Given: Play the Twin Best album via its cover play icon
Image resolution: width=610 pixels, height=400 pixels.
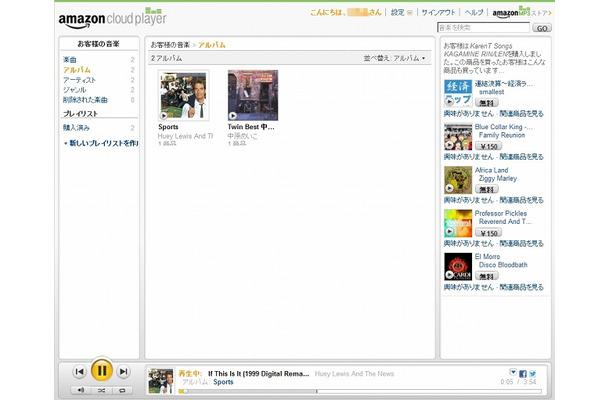Looking at the screenshot, I should (233, 116).
